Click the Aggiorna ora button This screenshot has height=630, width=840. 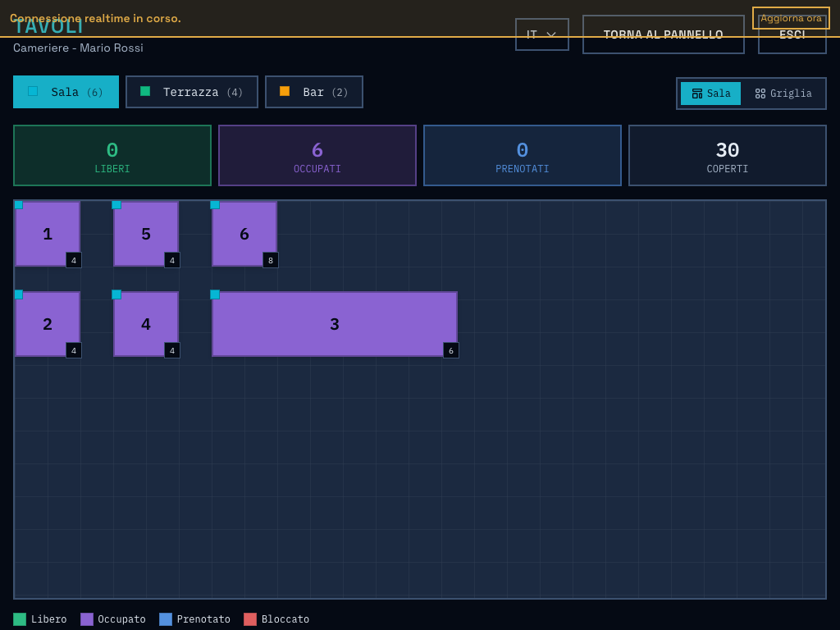pyautogui.click(x=790, y=18)
